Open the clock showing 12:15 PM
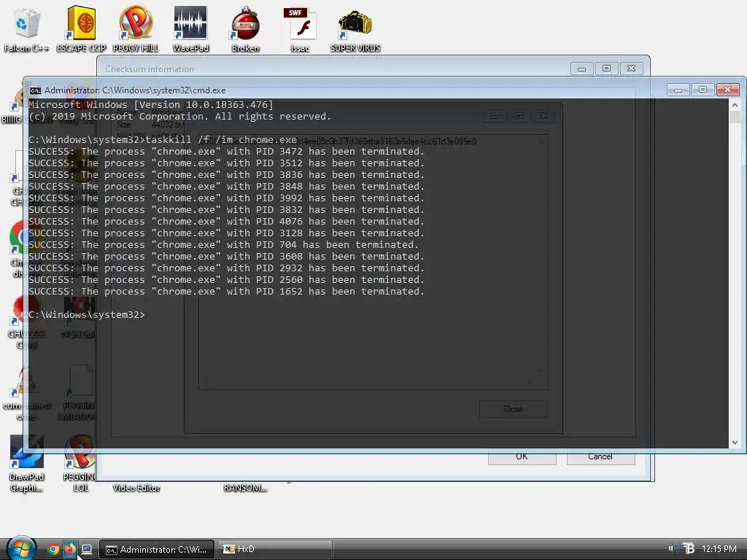Image resolution: width=747 pixels, height=560 pixels. (719, 549)
